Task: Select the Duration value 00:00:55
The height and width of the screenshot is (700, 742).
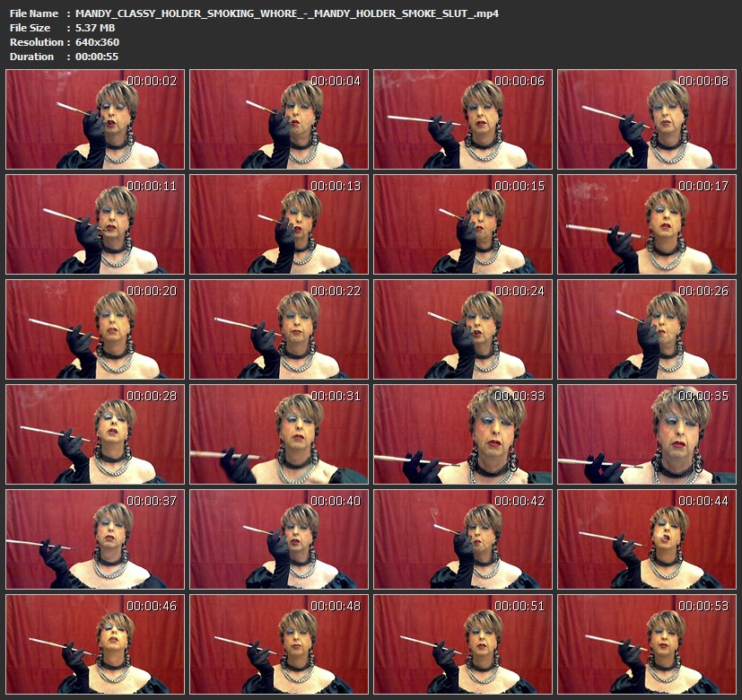Action: (97, 57)
